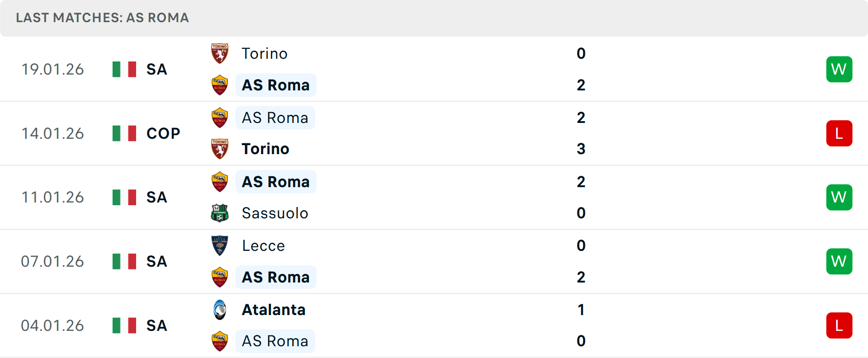Open AS Roma team page from the Sassuolo match
The width and height of the screenshot is (868, 358).
point(275,181)
